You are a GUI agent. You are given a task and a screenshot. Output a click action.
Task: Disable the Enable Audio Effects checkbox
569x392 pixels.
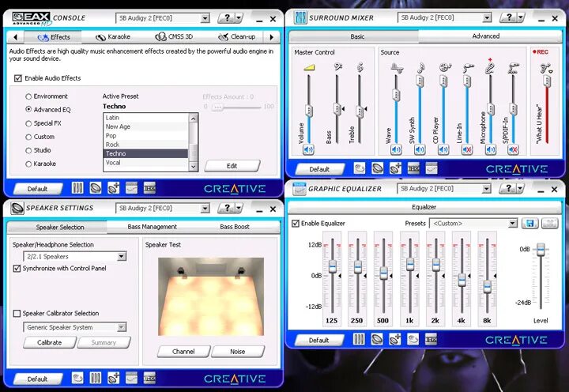[x=17, y=78]
